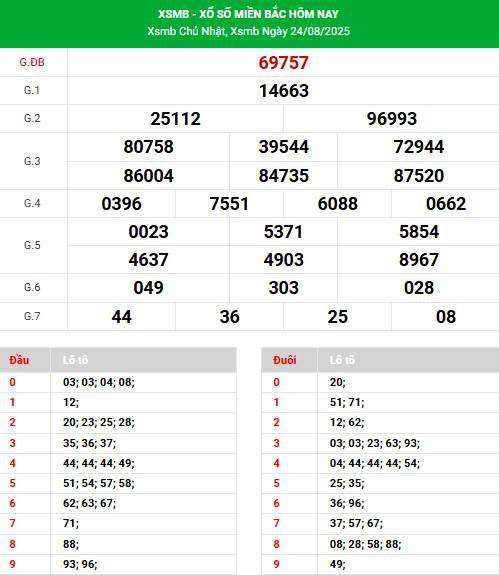
Task: Select G.3 result 80758
Action: pyautogui.click(x=148, y=147)
